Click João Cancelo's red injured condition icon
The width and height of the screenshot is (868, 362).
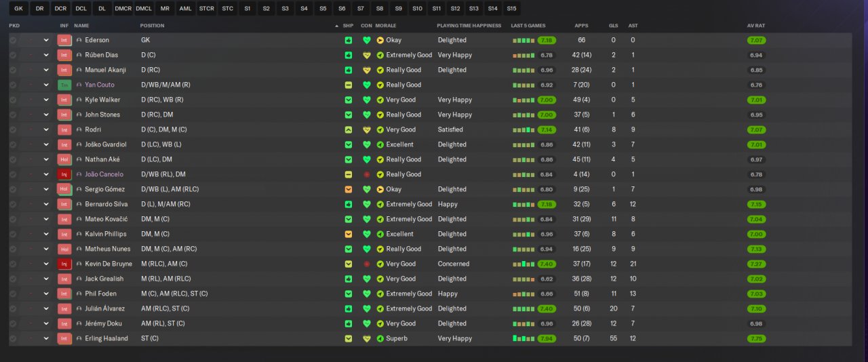[x=367, y=174]
